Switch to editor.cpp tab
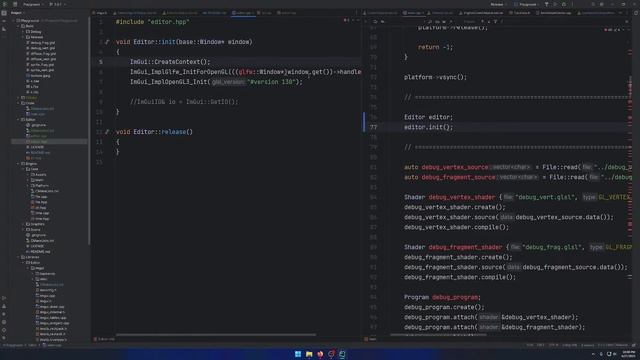The width and height of the screenshot is (640, 360). [243, 13]
